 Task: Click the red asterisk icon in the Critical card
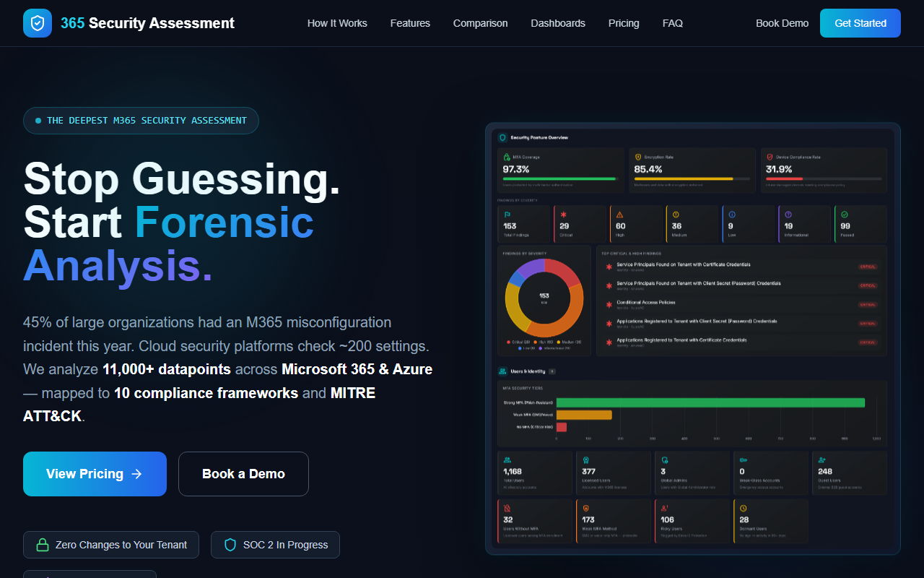(564, 215)
